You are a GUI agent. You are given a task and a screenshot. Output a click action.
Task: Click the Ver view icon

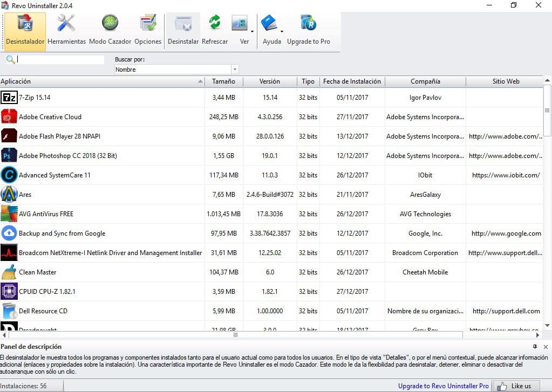click(x=240, y=23)
